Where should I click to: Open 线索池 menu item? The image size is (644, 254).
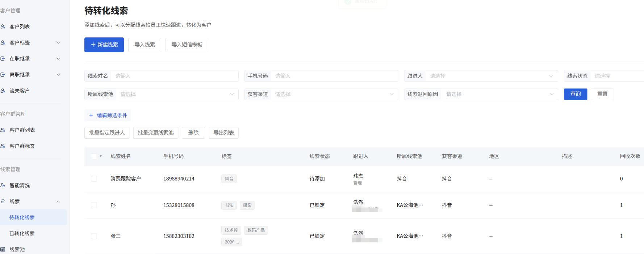(17, 249)
